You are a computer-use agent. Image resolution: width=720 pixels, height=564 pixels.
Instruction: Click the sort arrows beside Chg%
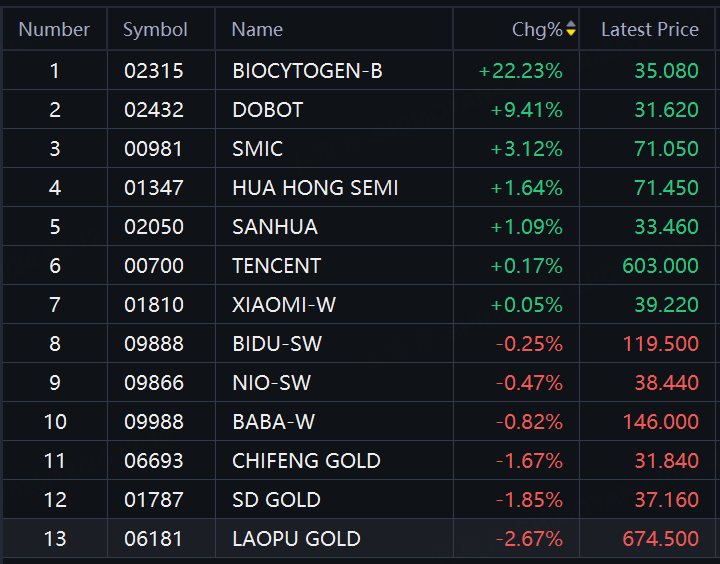tap(571, 30)
